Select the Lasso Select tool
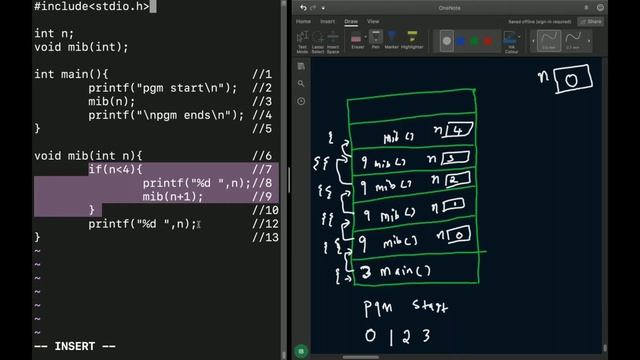The image size is (640, 360). click(318, 42)
